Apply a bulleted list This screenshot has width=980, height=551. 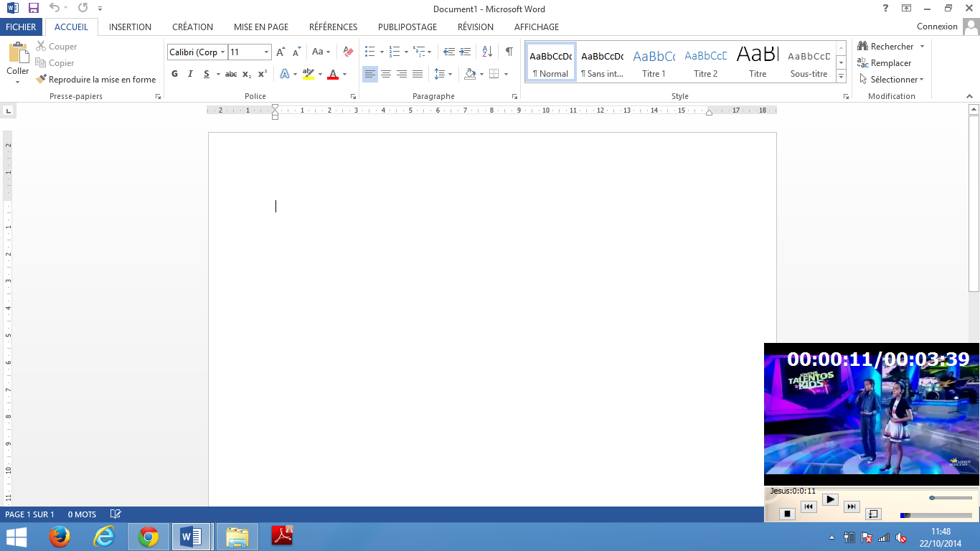[370, 52]
